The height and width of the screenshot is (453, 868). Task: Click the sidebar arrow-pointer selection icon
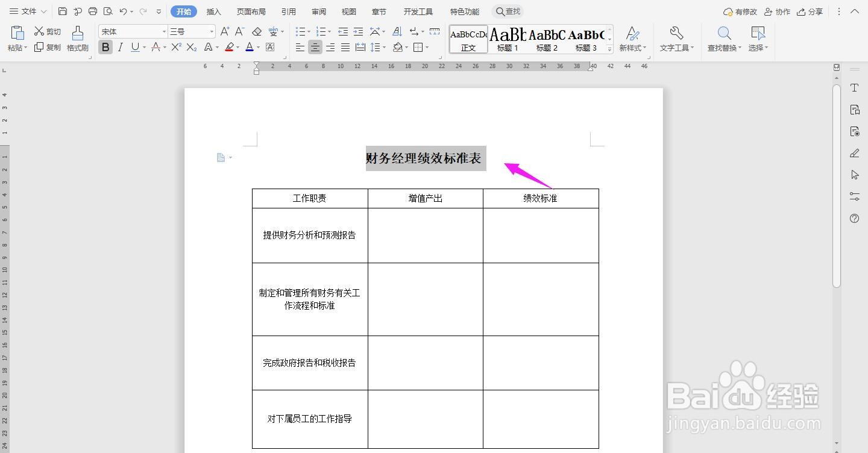click(x=854, y=175)
